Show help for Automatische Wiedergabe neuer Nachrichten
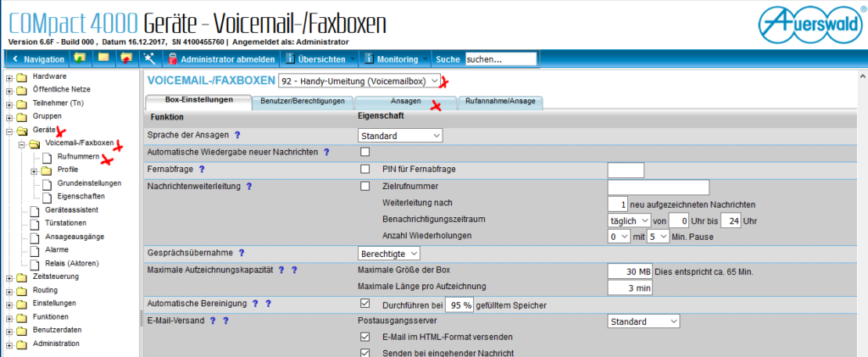This screenshot has width=868, height=357. tap(326, 151)
